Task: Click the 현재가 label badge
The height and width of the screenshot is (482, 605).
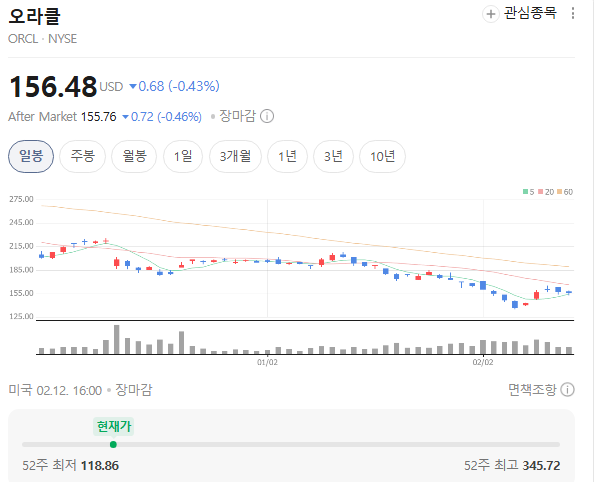Action: (114, 426)
